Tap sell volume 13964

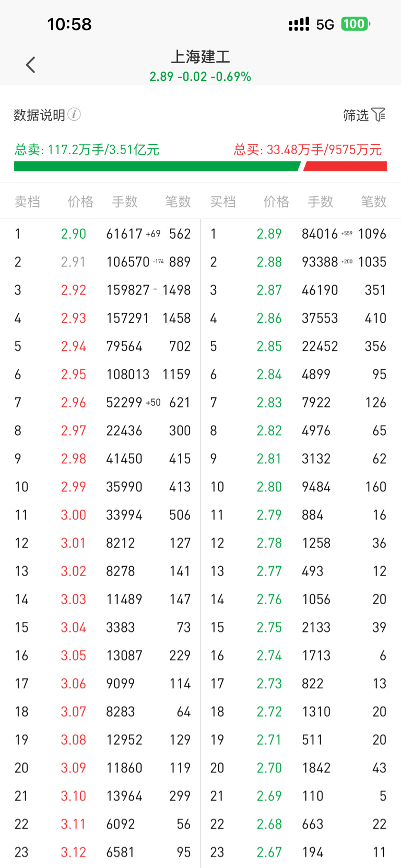pos(124,796)
